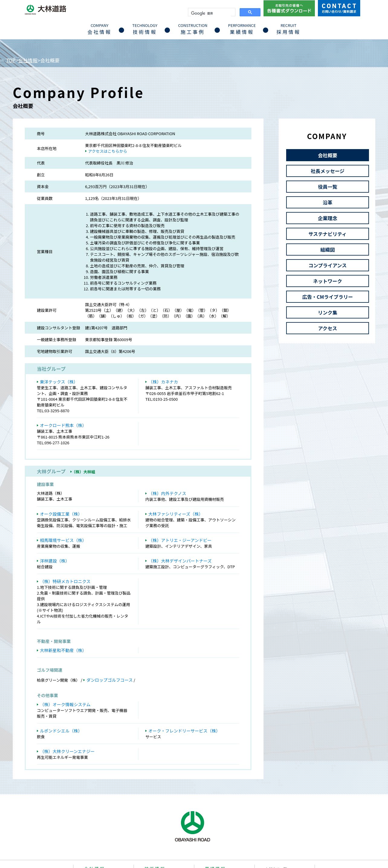Follow アクセスはこちらから link
Image resolution: width=388 pixels, height=868 pixels.
pyautogui.click(x=108, y=151)
